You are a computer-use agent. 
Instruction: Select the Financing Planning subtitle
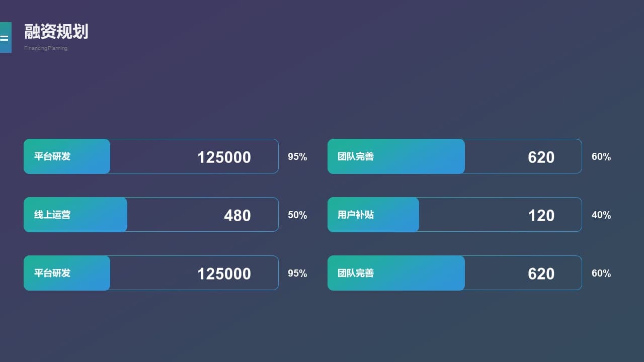46,48
